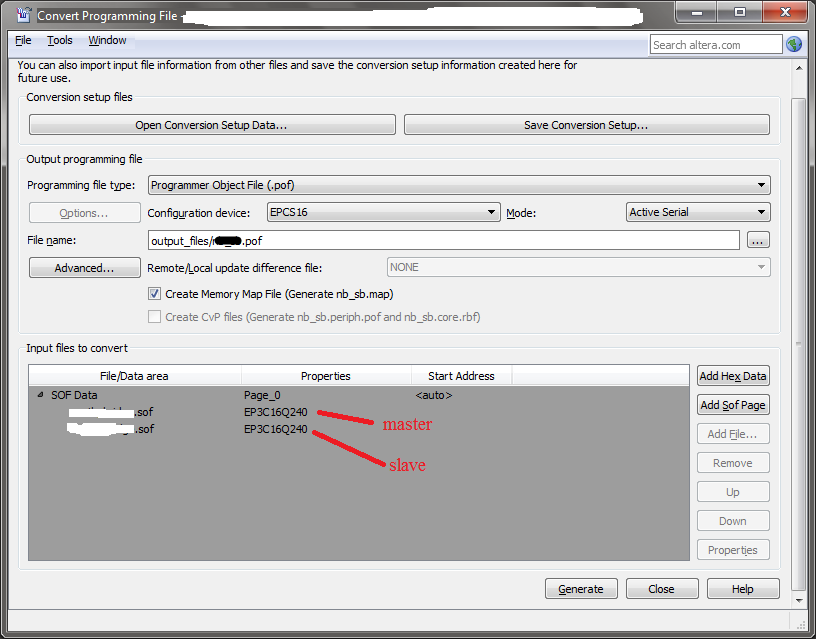
Task: Click the Start Address column header
Action: (462, 376)
